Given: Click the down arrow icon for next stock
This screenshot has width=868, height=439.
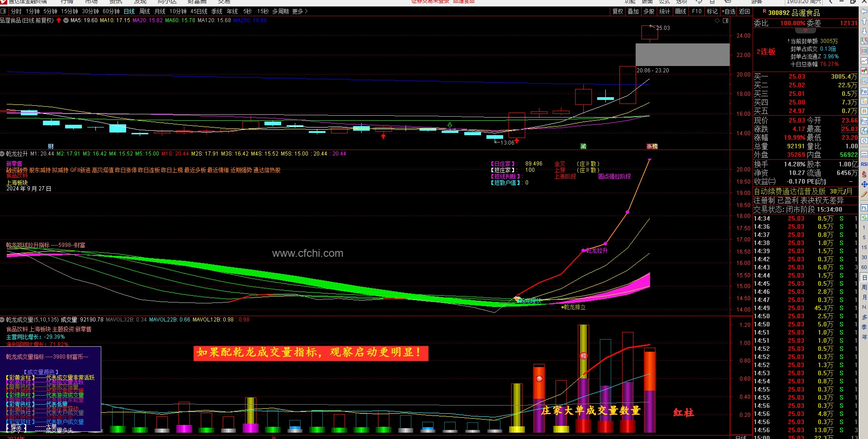Looking at the screenshot, I should tap(864, 31).
